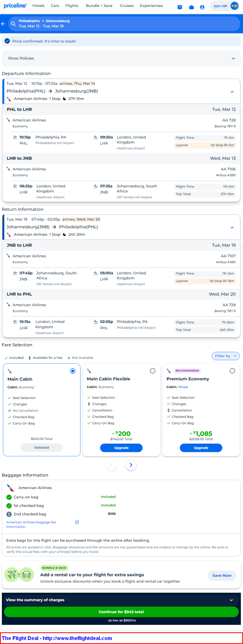The height and width of the screenshot is (644, 243).
Task: Collapse the departure flight details chevron
Action: coord(232,92)
